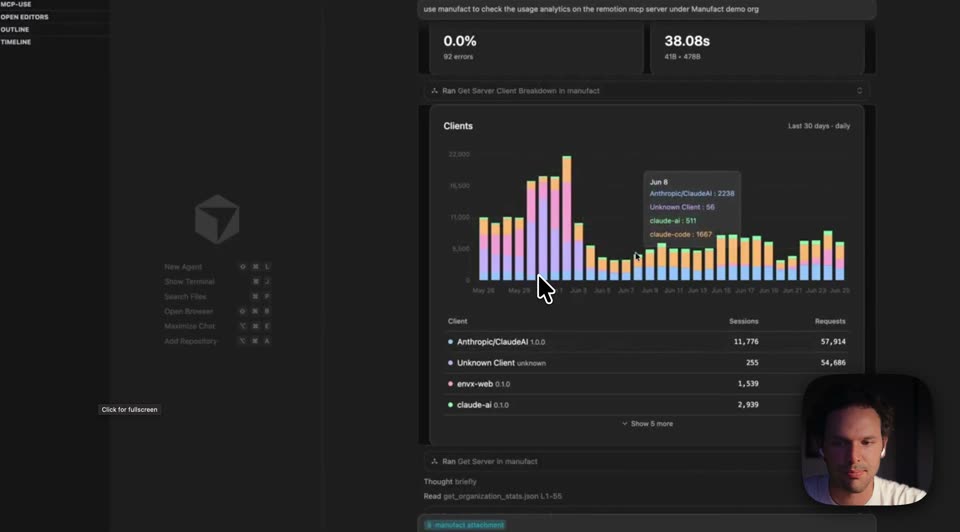Click the manufact attachment chip

click(465, 525)
